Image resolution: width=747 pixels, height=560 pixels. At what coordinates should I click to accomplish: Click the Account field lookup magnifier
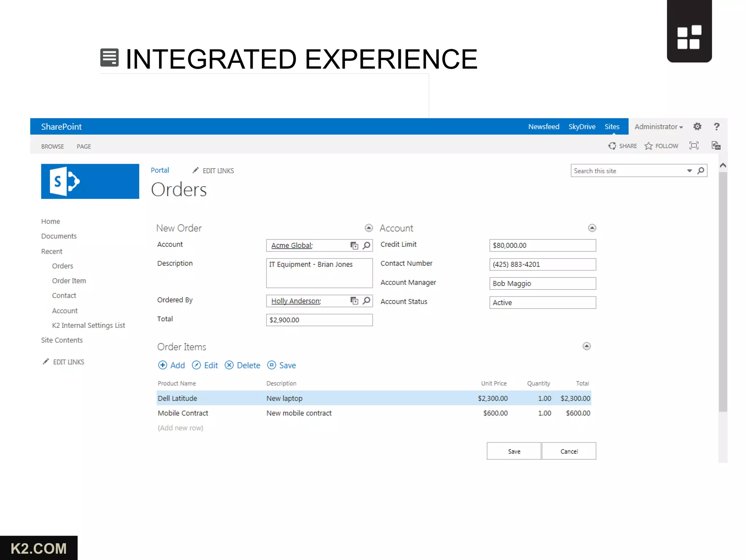pyautogui.click(x=367, y=245)
